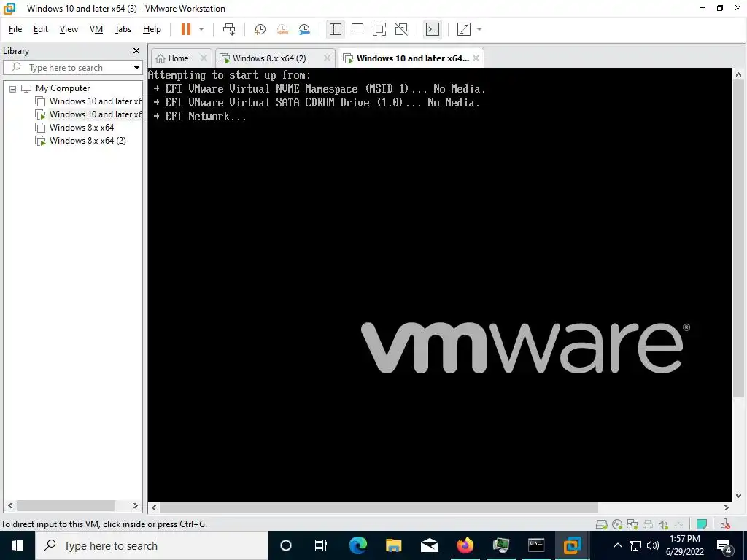Show hidden system tray icons
Image resolution: width=747 pixels, height=560 pixels.
(x=617, y=545)
